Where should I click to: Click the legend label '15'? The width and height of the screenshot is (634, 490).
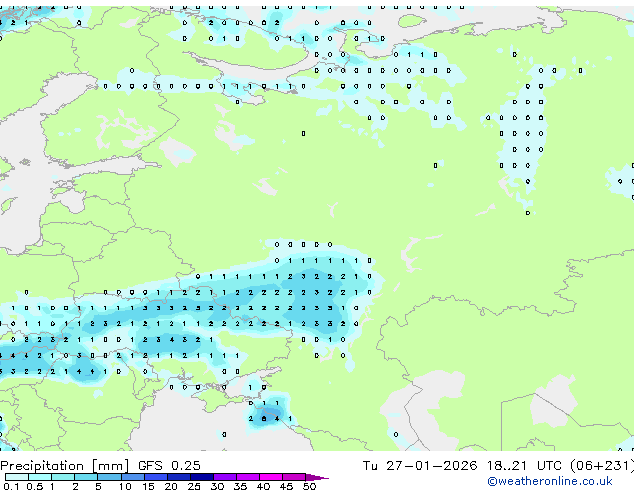click(x=148, y=486)
